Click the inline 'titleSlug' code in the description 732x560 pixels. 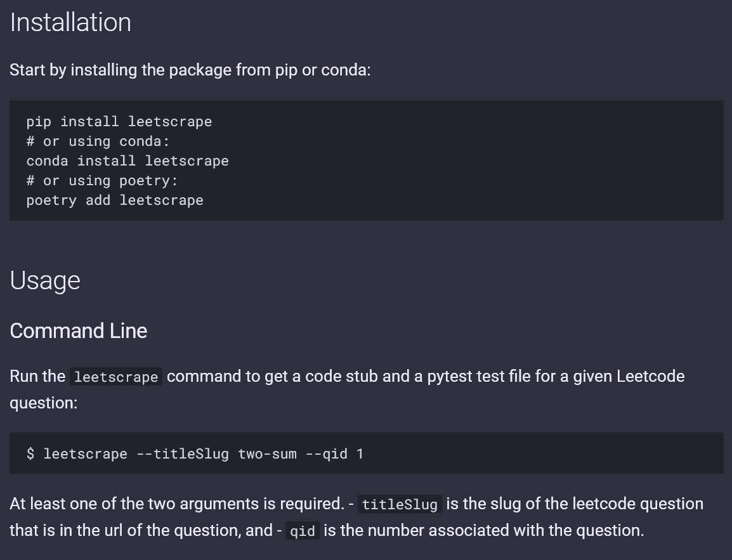[400, 505]
